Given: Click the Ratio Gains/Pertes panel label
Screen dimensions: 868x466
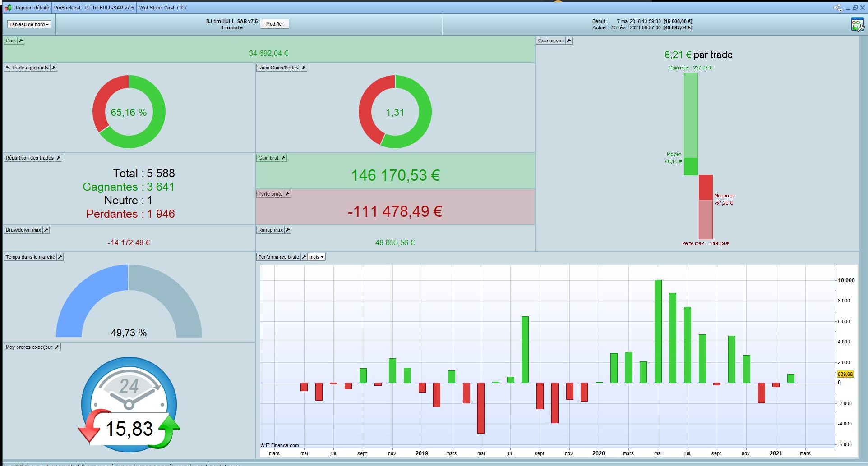Looking at the screenshot, I should pos(278,68).
